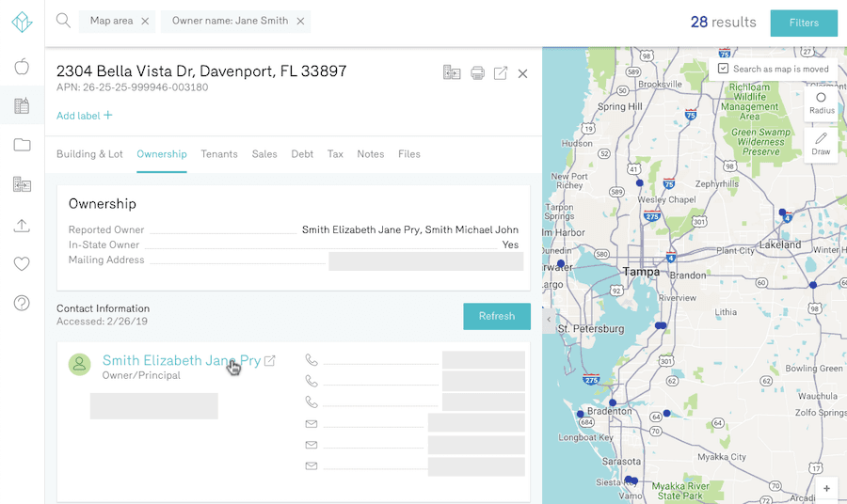The width and height of the screenshot is (847, 504).
Task: Switch to the Tenants tab
Action: [x=218, y=154]
